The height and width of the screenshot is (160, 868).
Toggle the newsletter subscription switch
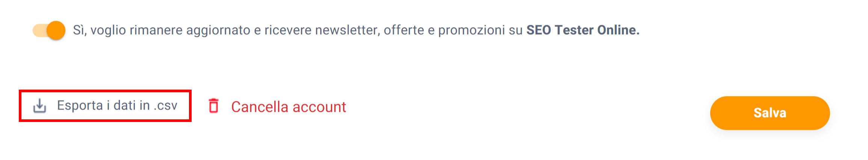click(x=49, y=30)
